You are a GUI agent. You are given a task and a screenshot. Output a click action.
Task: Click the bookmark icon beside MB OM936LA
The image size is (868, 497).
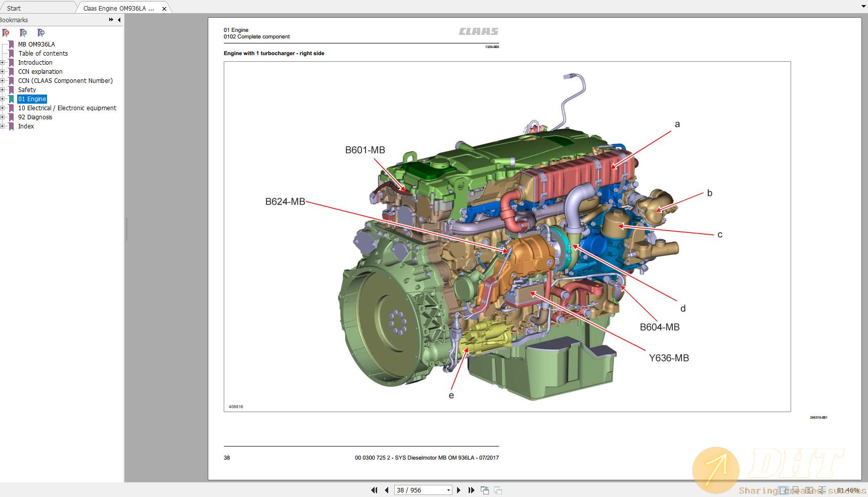tap(11, 44)
